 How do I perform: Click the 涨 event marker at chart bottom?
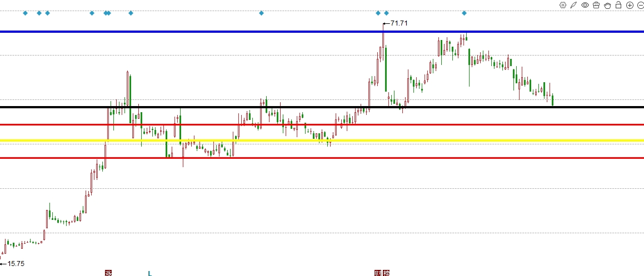coord(108,273)
